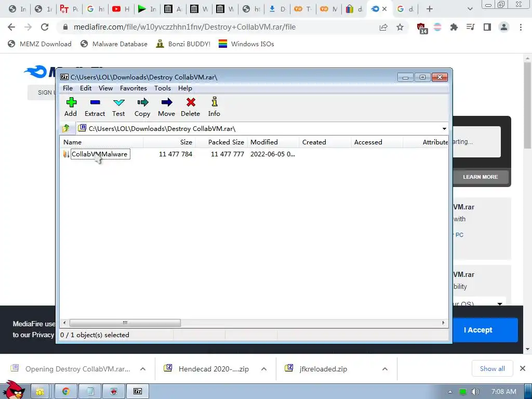Click the I Accept cookie button
Viewport: 532px width, 399px height.
(478, 330)
